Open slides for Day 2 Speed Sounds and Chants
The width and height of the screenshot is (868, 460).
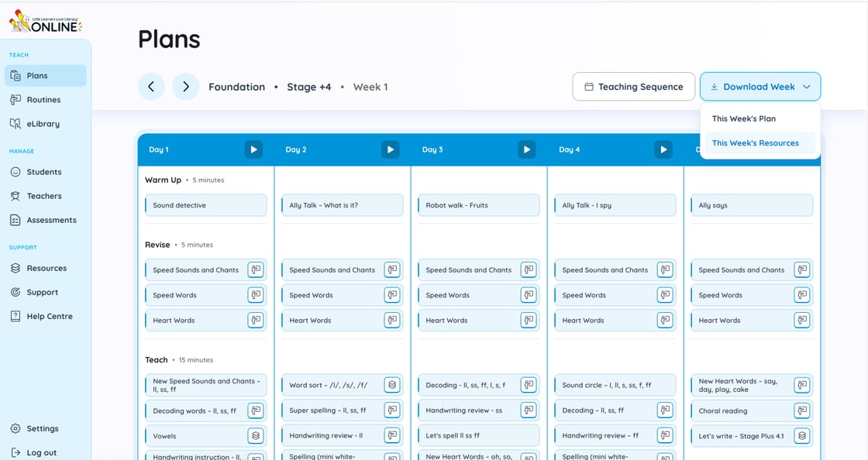click(392, 270)
